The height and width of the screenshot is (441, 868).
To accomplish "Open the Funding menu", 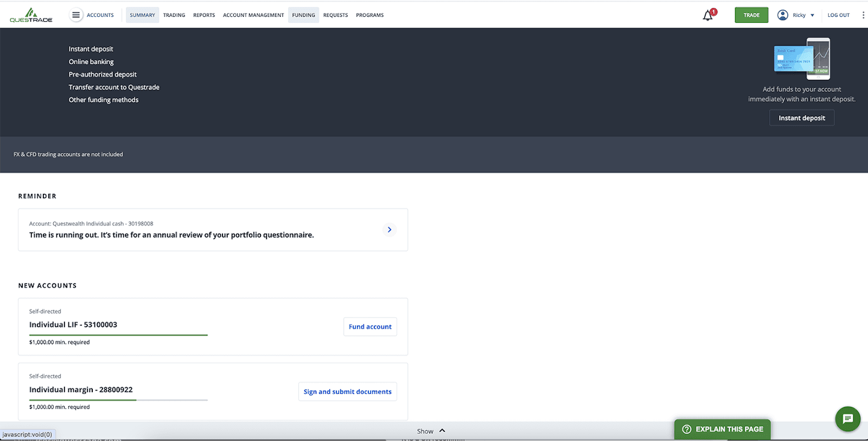I will (x=303, y=15).
